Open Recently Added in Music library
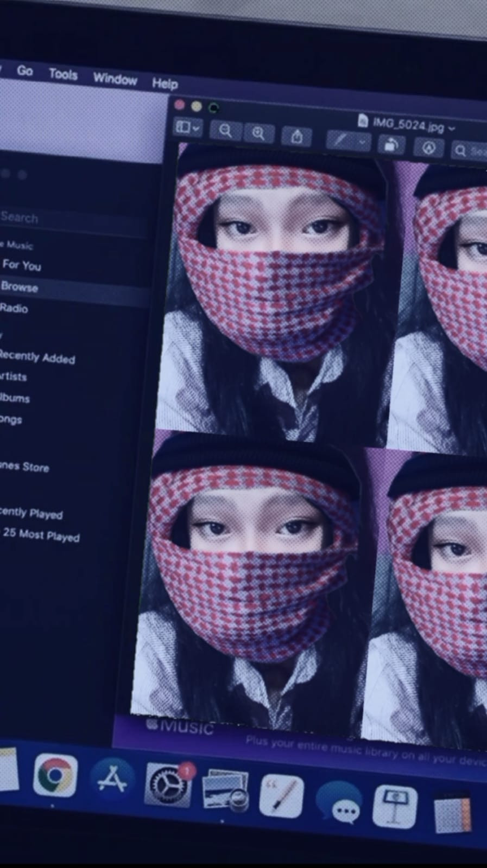This screenshot has width=487, height=868. click(x=37, y=357)
